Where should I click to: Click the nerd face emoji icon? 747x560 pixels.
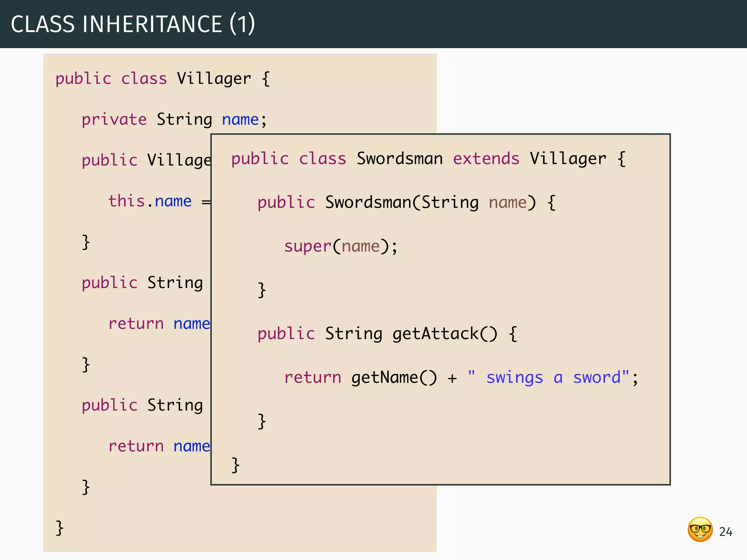[x=700, y=529]
